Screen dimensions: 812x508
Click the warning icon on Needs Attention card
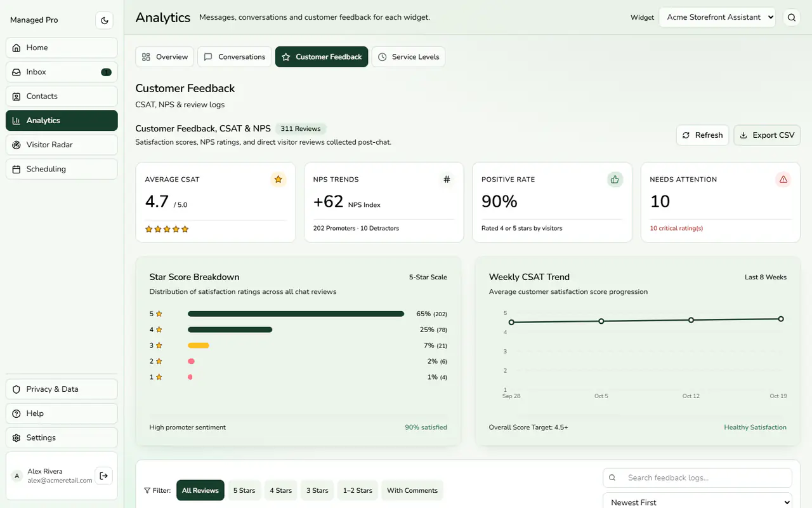tap(783, 180)
